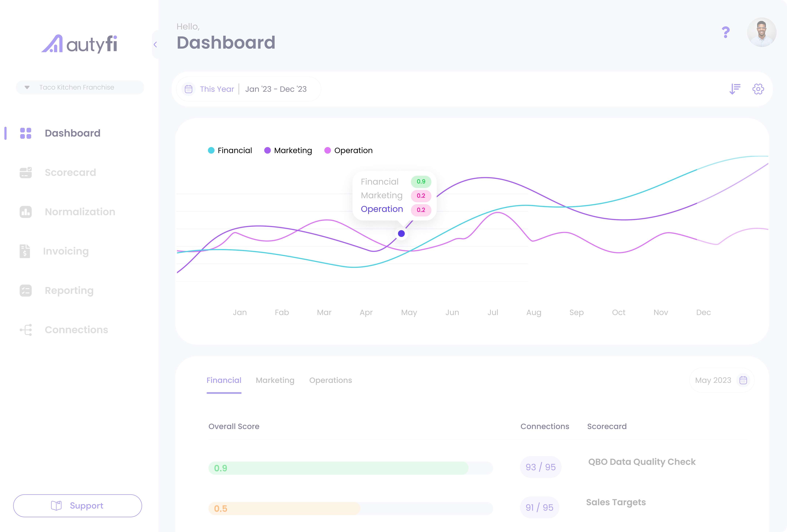
Task: Click the Reporting checklist icon
Action: tap(26, 290)
